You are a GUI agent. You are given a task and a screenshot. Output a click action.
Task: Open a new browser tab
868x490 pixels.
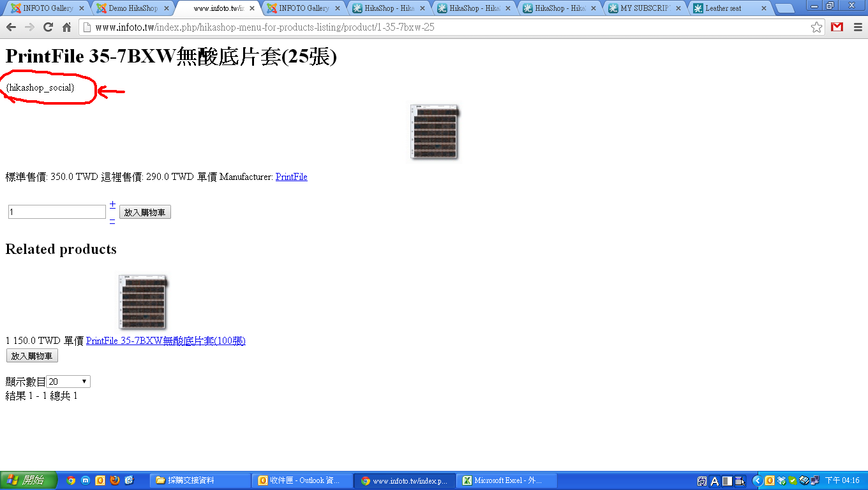784,8
